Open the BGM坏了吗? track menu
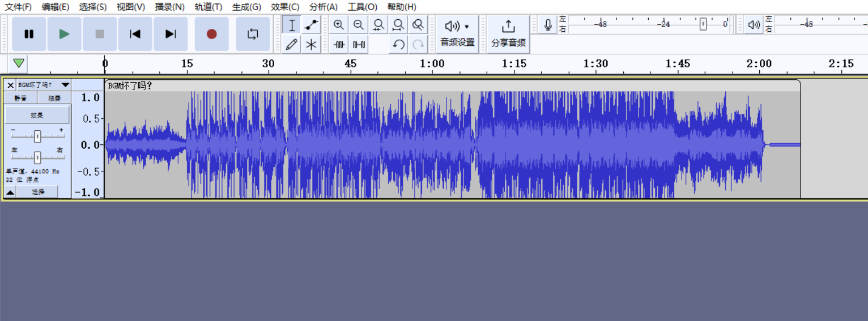The image size is (868, 321). [x=43, y=85]
